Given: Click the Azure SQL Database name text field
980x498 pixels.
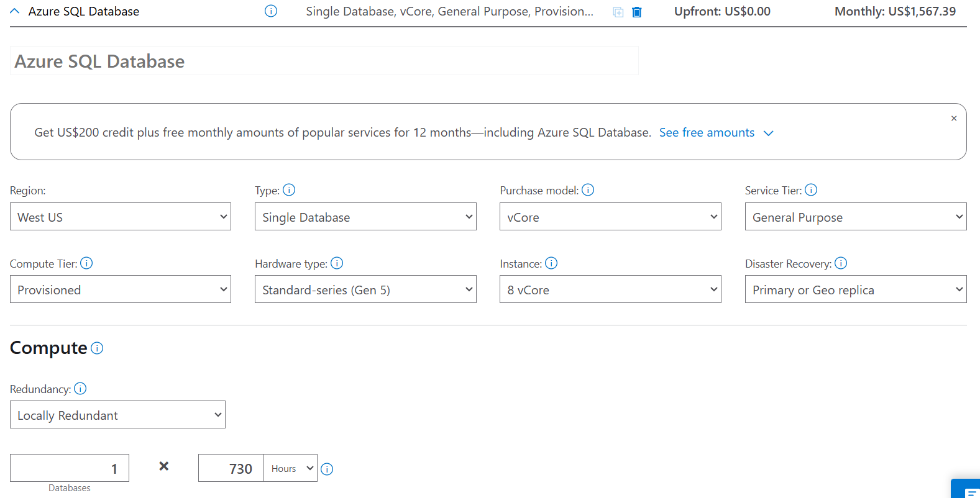Looking at the screenshot, I should [324, 61].
